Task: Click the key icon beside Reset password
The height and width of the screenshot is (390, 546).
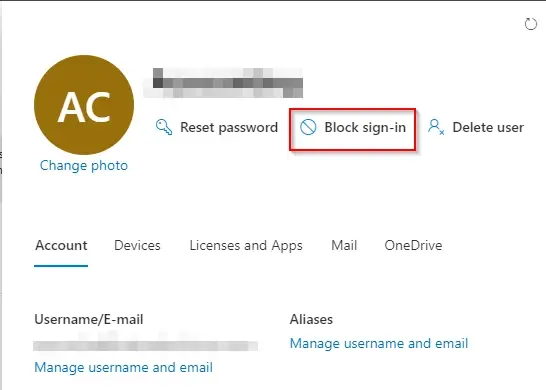Action: 164,127
